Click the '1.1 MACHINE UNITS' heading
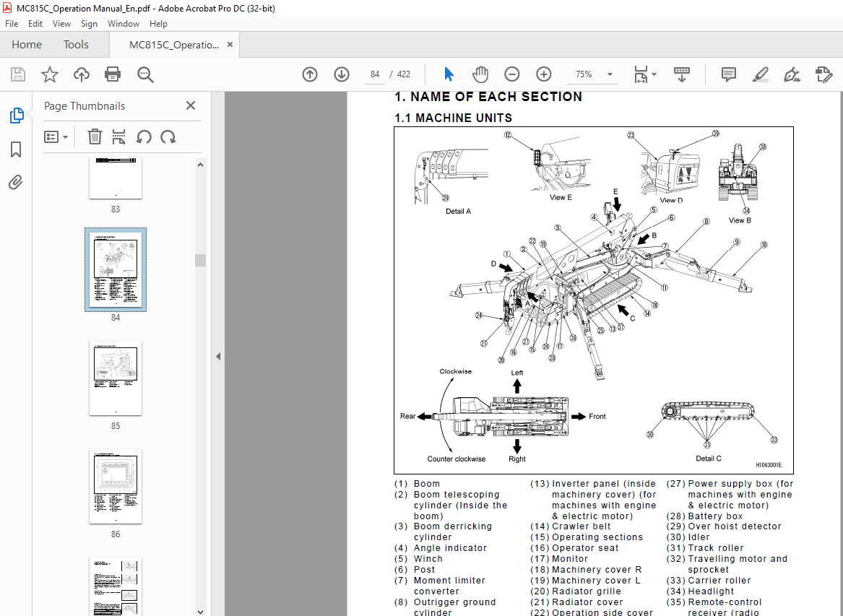This screenshot has height=616, width=843. tap(453, 118)
